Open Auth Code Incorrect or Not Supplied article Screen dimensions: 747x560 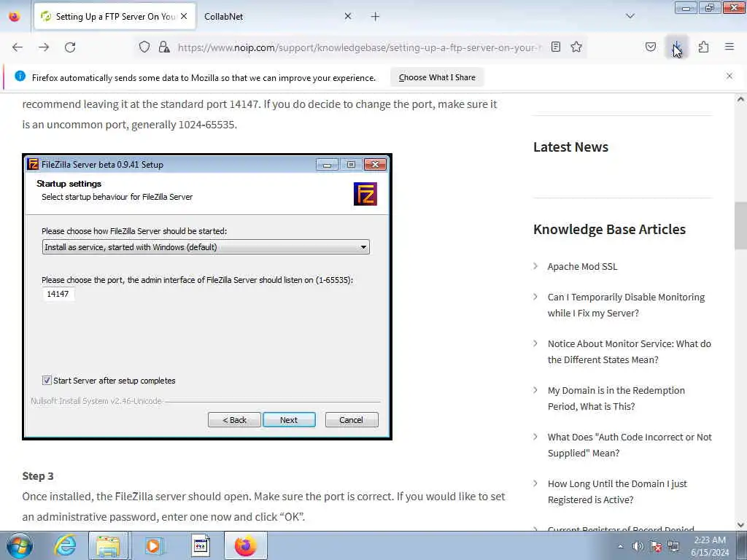click(x=630, y=445)
